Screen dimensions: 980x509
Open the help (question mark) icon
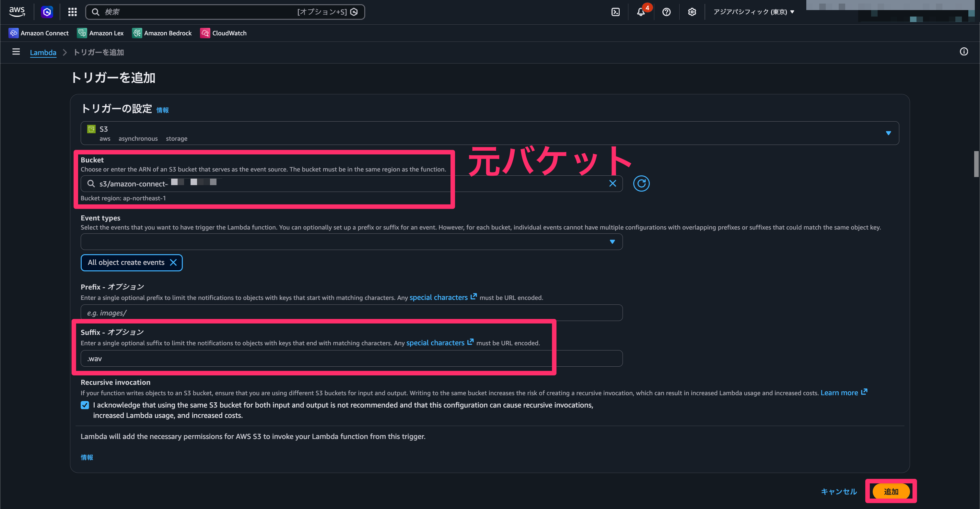[x=666, y=12]
